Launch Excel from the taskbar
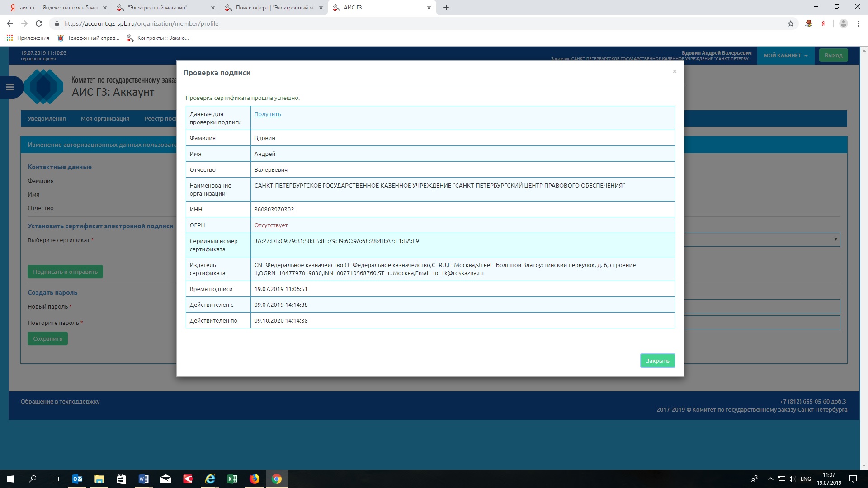Image resolution: width=868 pixels, height=488 pixels. pos(232,479)
